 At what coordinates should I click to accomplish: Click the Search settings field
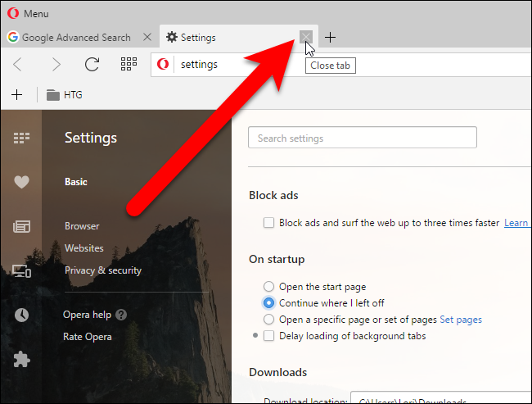(x=362, y=138)
